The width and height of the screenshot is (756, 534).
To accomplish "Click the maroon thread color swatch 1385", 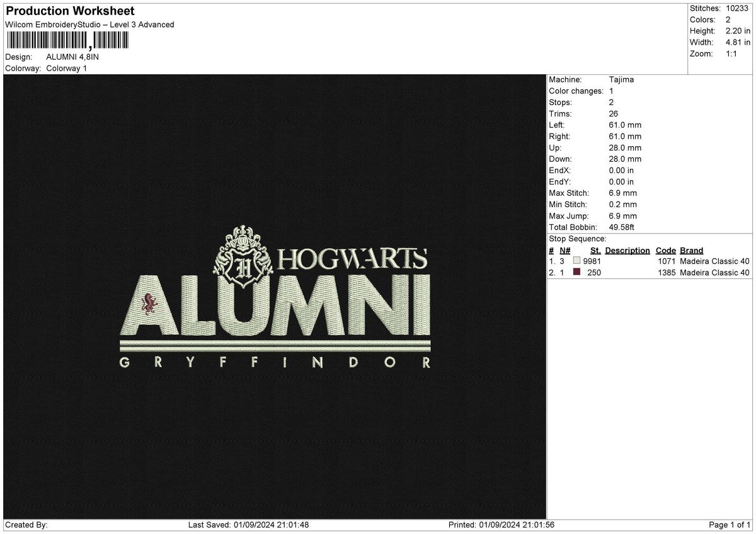I will [576, 272].
